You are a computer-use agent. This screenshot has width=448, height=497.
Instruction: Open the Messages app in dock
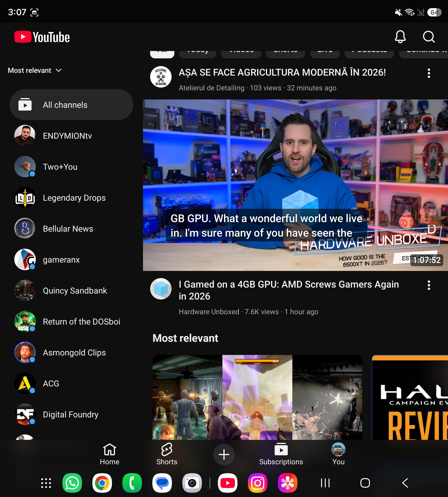coord(162,483)
